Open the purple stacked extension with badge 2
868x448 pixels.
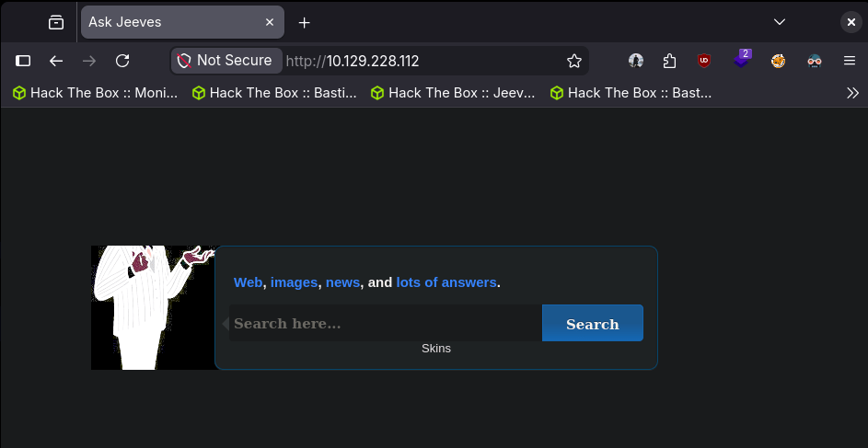coord(742,61)
